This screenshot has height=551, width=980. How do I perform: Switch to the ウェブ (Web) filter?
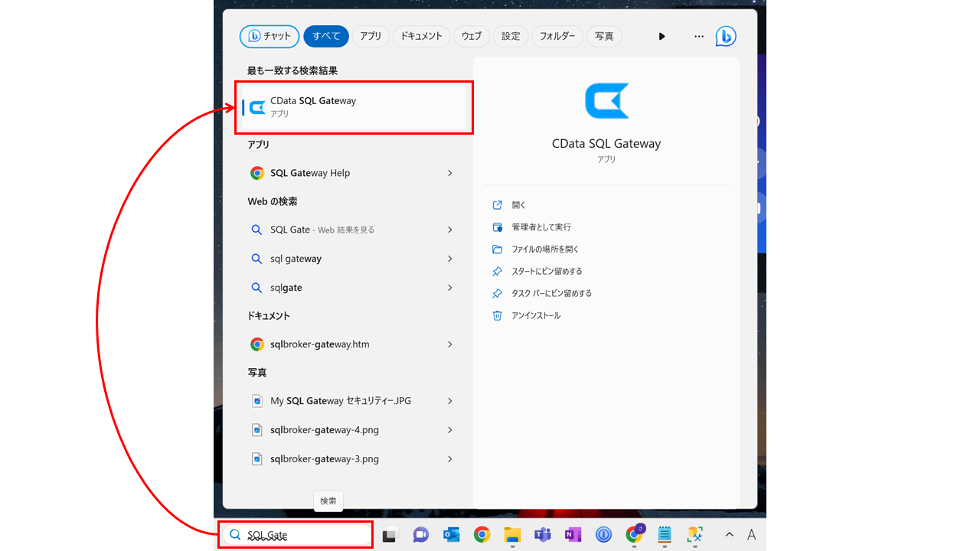pyautogui.click(x=472, y=36)
